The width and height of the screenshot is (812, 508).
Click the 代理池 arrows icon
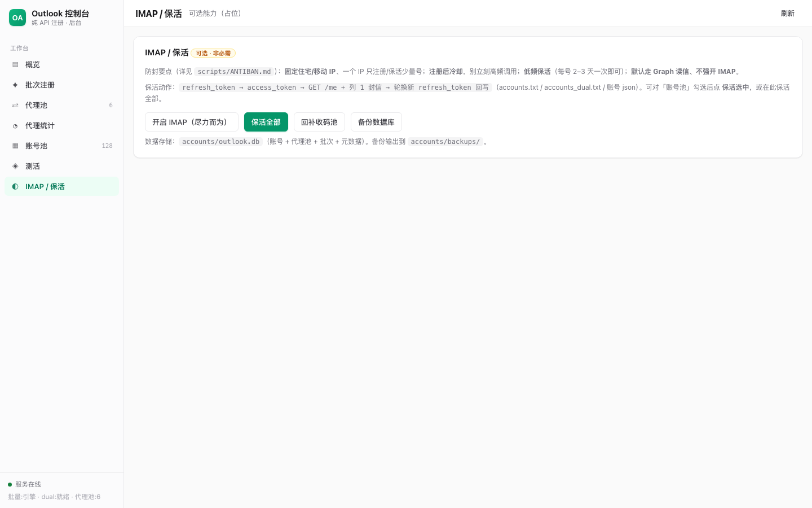[x=15, y=106]
